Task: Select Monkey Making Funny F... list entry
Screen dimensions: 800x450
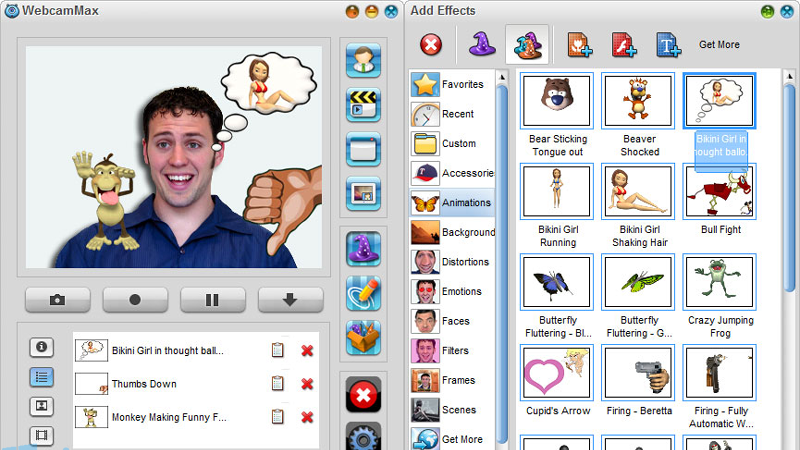Action: click(x=196, y=417)
